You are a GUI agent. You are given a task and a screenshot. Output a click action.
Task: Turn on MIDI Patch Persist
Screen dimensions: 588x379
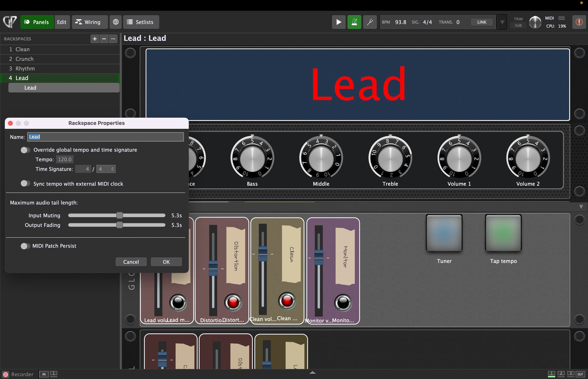(25, 246)
